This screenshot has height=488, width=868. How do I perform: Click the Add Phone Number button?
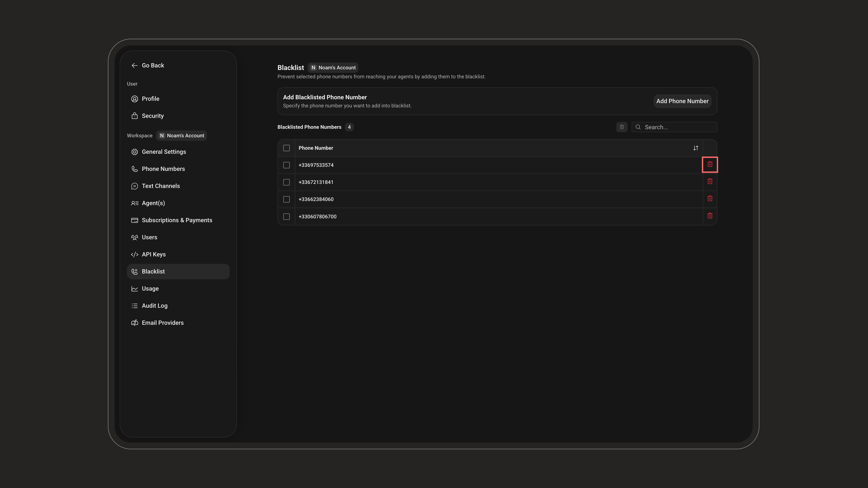[682, 101]
